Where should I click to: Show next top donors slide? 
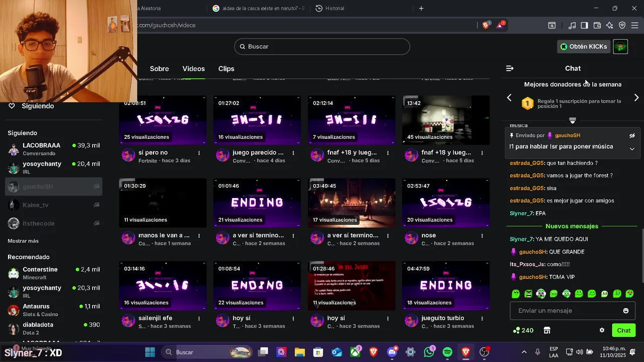coord(636,98)
